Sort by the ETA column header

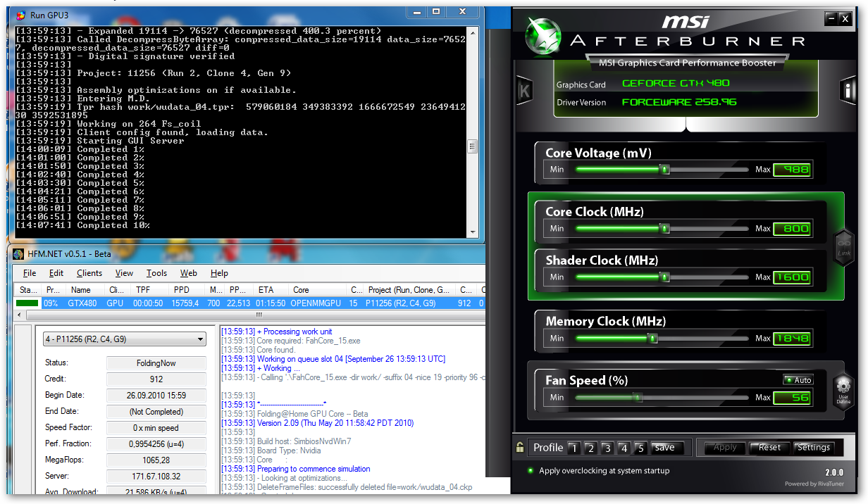tap(271, 290)
